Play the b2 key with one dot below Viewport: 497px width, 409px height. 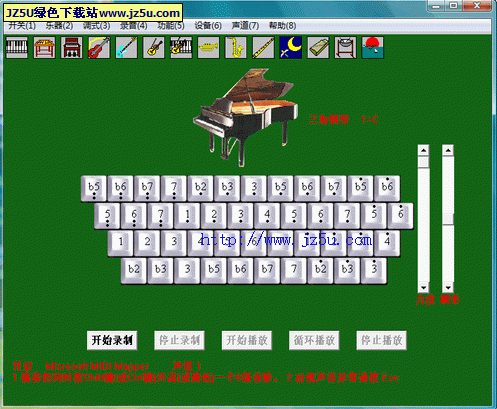(201, 189)
